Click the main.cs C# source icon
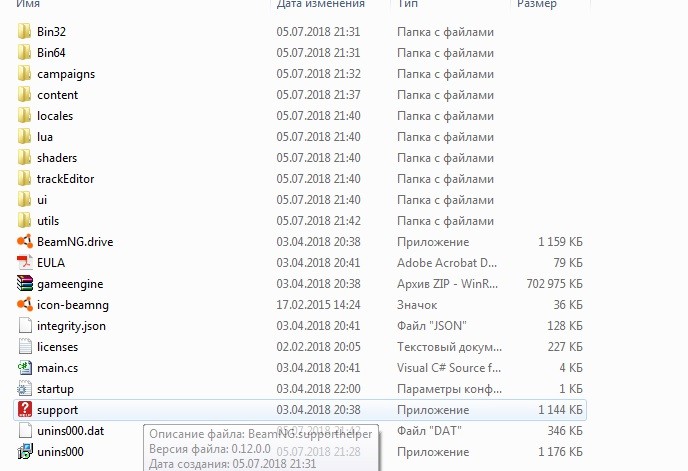 click(25, 368)
